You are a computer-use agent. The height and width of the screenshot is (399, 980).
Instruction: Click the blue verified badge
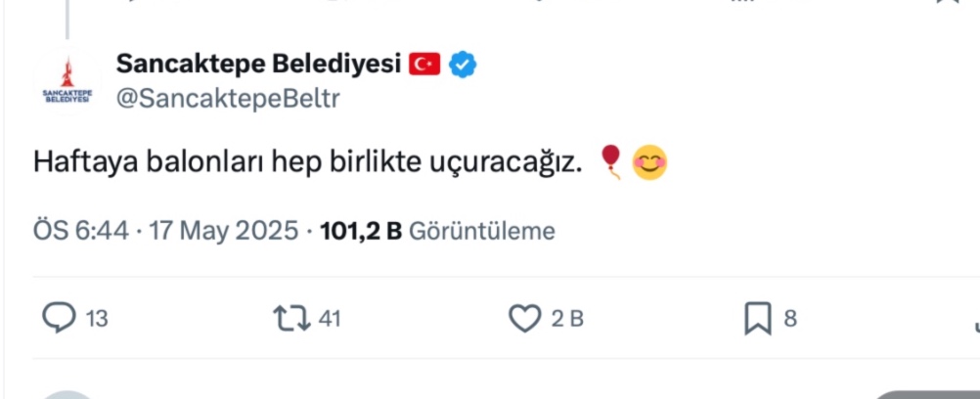click(x=464, y=65)
